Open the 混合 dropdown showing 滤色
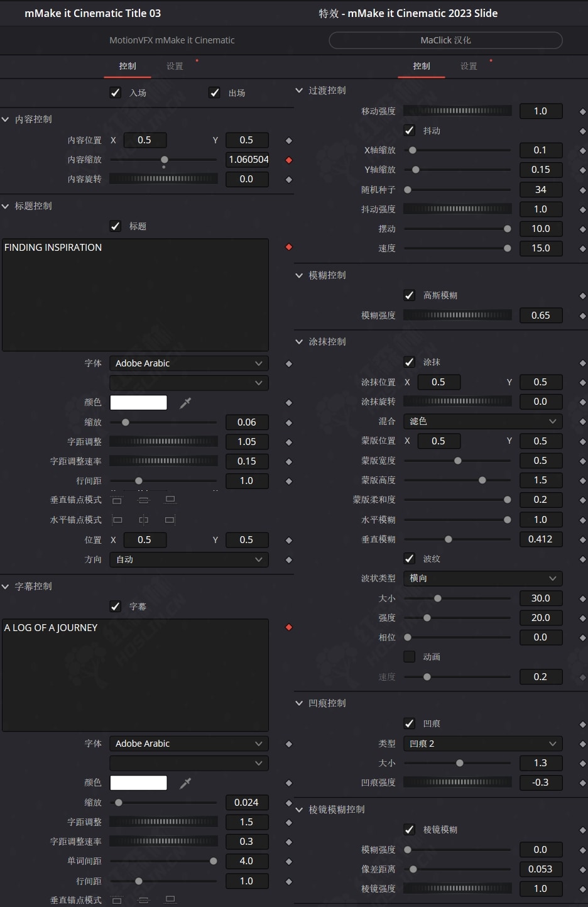The height and width of the screenshot is (907, 588). click(x=482, y=421)
